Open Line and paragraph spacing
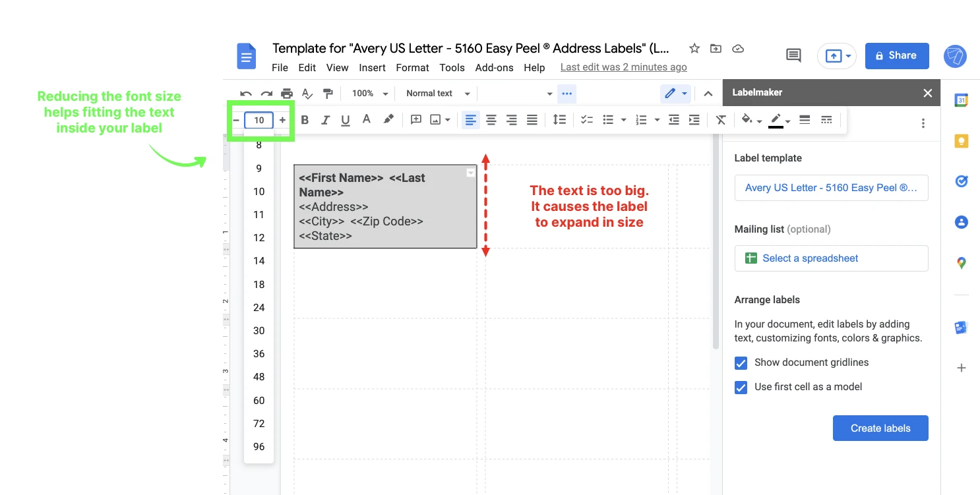980x495 pixels. 559,120
